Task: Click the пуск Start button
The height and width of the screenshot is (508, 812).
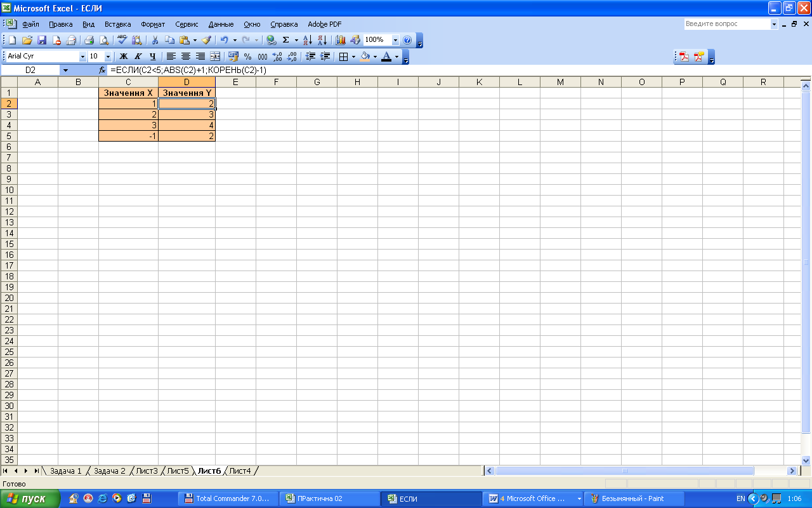Action: coord(30,498)
